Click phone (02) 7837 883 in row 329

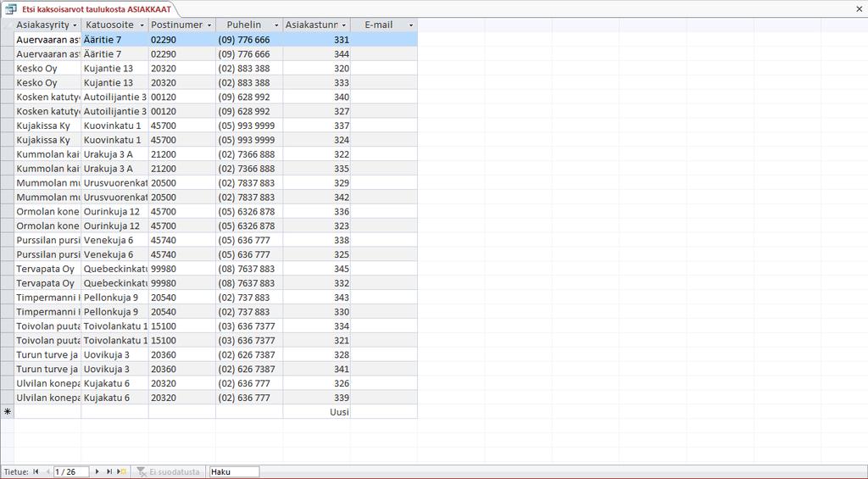point(249,183)
